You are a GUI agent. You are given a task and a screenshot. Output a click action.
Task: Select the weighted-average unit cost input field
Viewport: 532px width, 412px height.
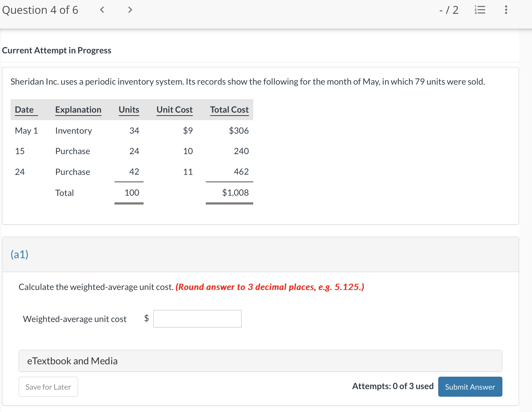tap(197, 319)
